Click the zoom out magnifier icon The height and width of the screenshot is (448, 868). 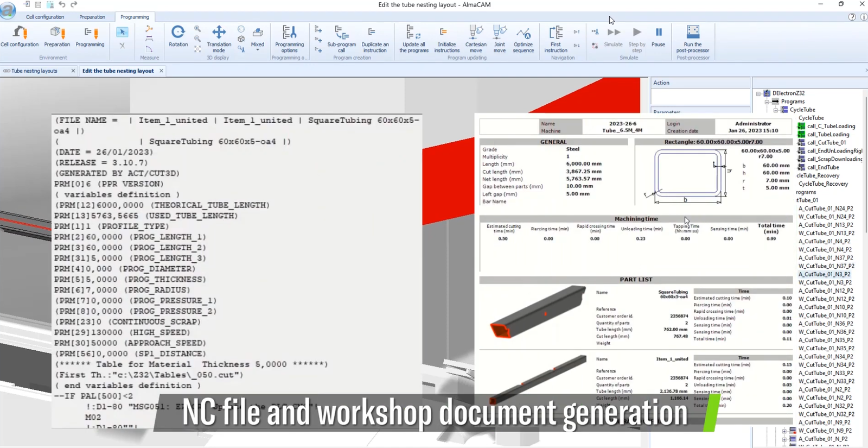pos(197,39)
